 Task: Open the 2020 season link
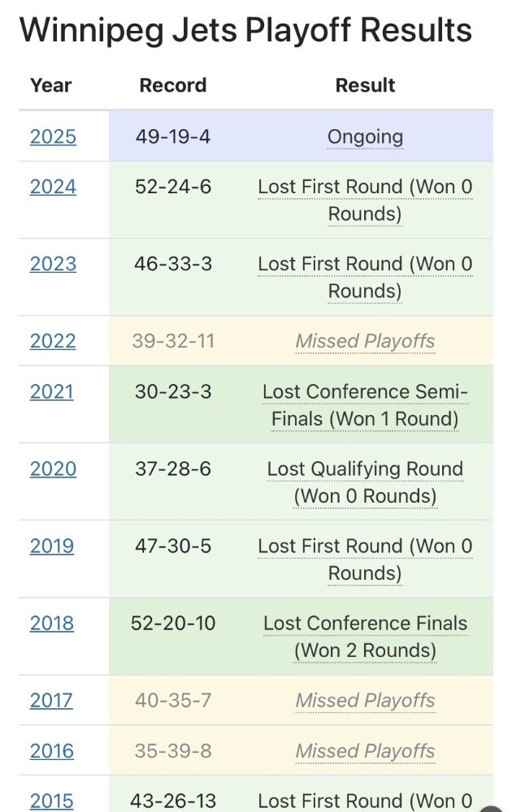pos(53,469)
